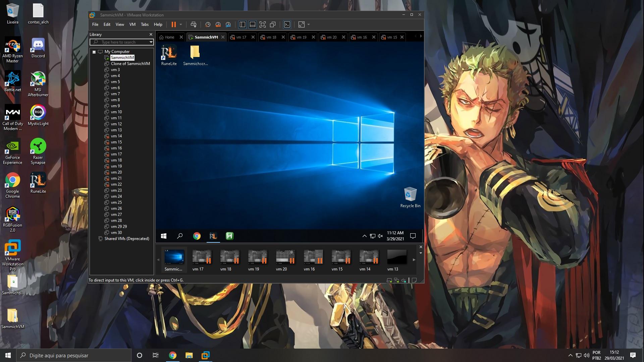Show hidden guest tray icons chevron

364,236
